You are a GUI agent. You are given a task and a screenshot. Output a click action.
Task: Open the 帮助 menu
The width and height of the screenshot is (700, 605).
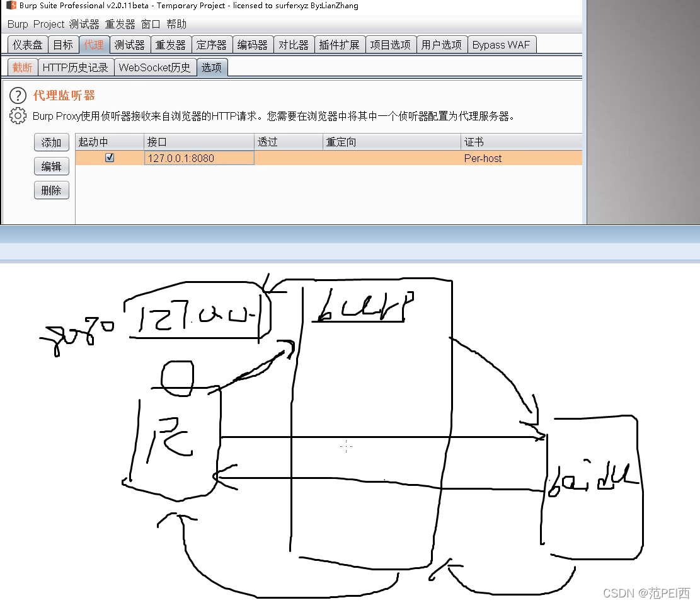click(176, 24)
